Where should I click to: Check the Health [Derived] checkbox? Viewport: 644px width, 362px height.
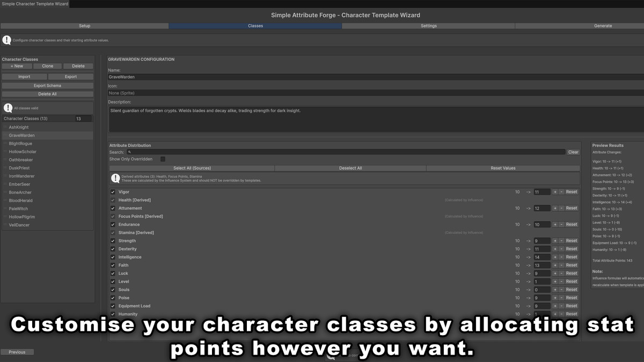[113, 200]
